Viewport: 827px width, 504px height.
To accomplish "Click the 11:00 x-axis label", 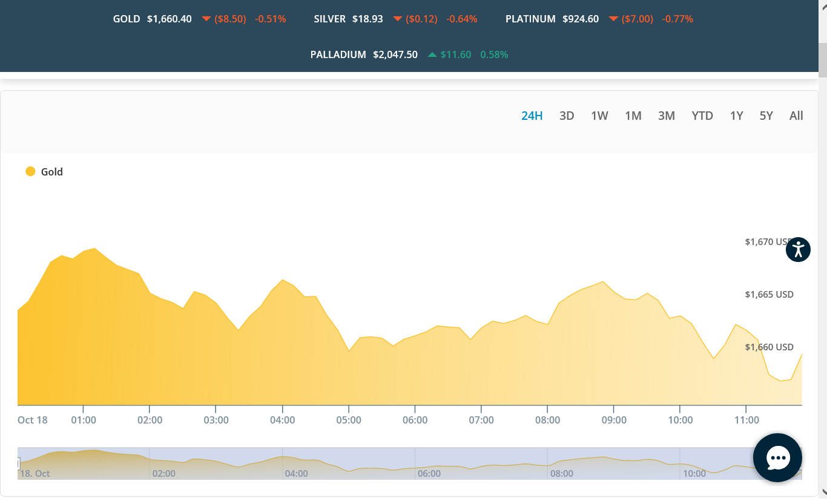I will point(746,420).
